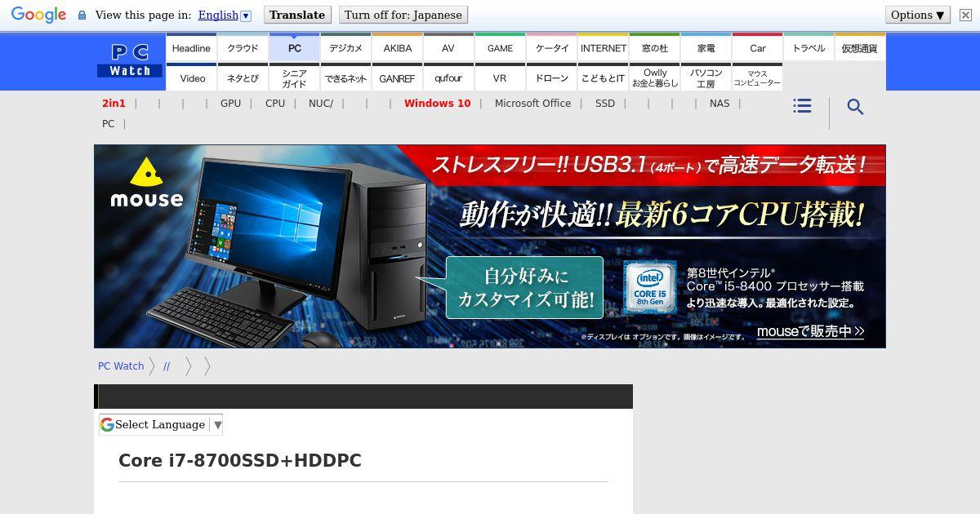Open the GAME tab
Viewport: 980px width, 514px height.
(x=500, y=48)
